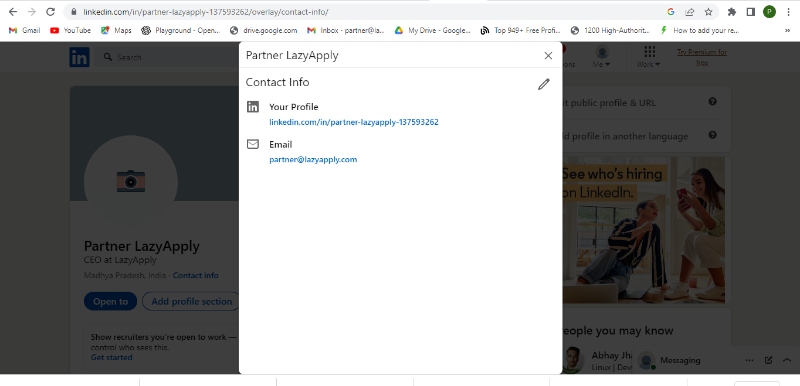Expand Messaging panel with chevron

click(x=787, y=360)
